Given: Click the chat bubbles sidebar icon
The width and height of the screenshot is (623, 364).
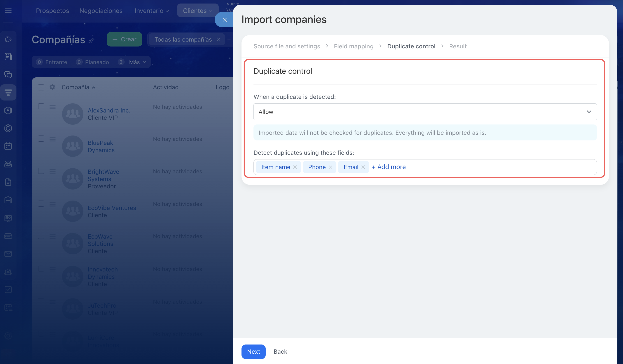Looking at the screenshot, I should coord(8,75).
